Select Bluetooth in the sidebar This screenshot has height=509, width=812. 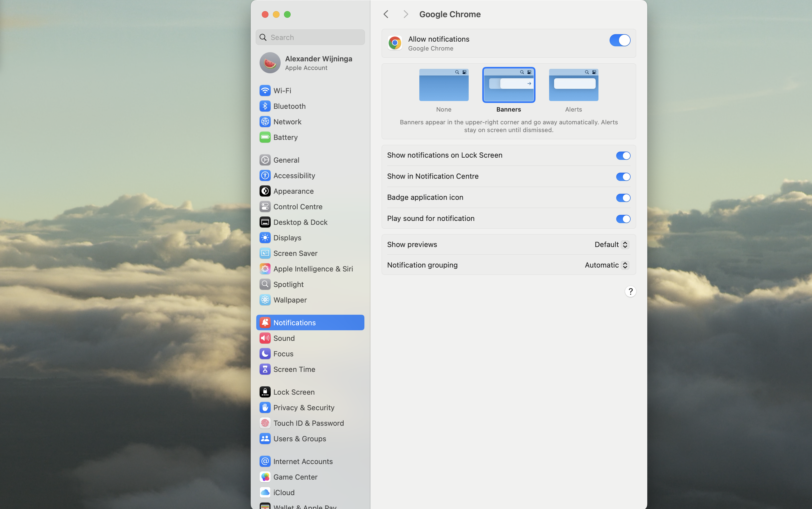coord(289,106)
